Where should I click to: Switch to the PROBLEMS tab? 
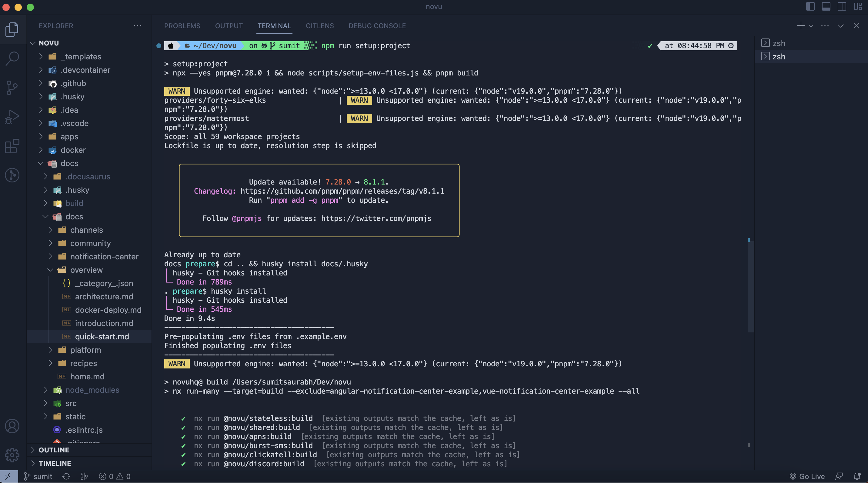pos(182,25)
